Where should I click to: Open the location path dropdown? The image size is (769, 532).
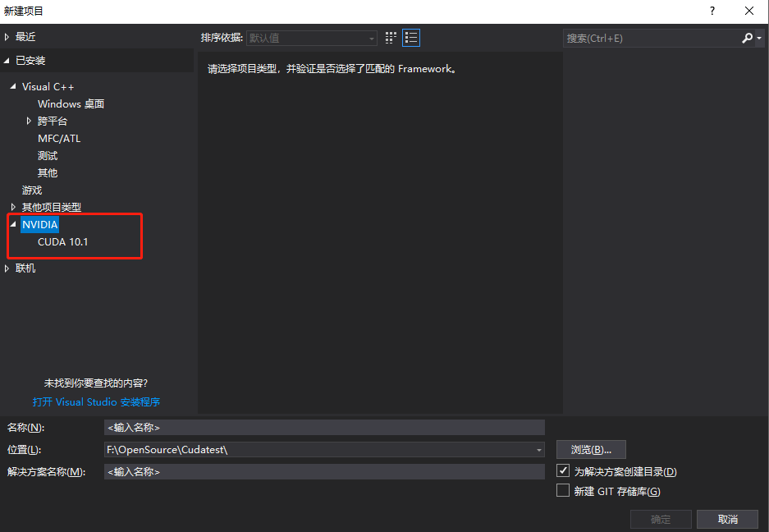pyautogui.click(x=538, y=450)
